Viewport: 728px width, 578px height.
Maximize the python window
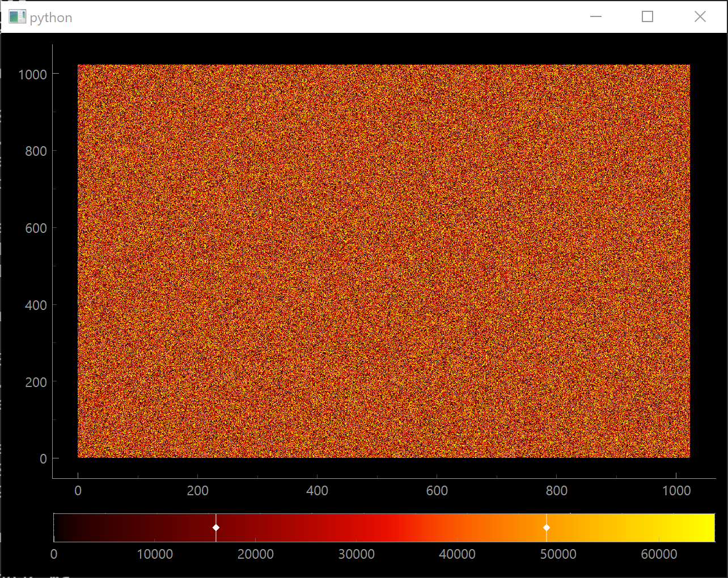tap(647, 16)
